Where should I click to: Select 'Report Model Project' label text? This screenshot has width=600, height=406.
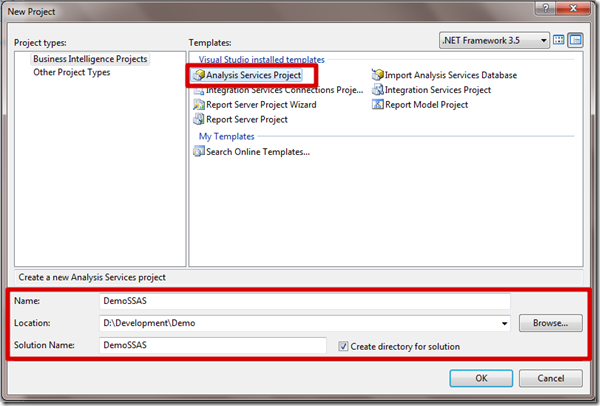click(426, 105)
